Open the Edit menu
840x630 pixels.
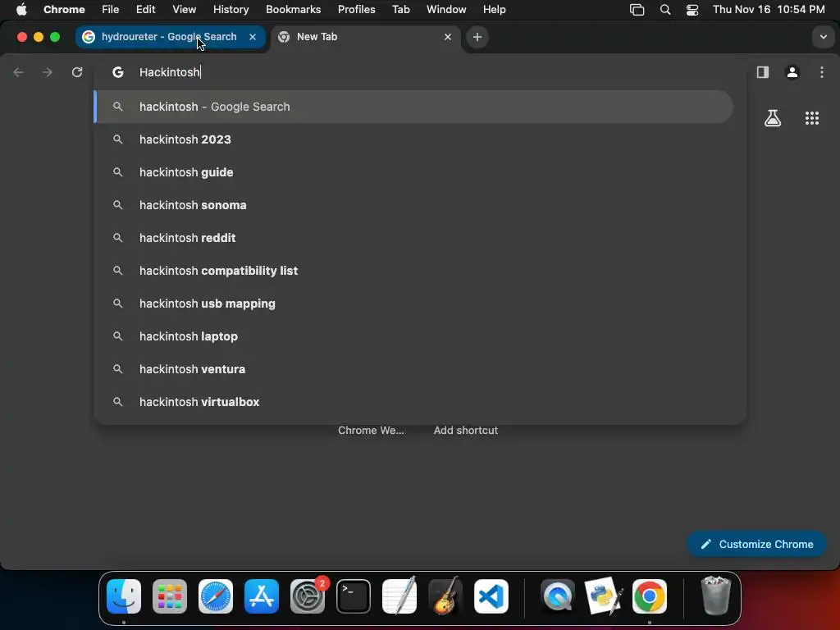click(x=145, y=9)
